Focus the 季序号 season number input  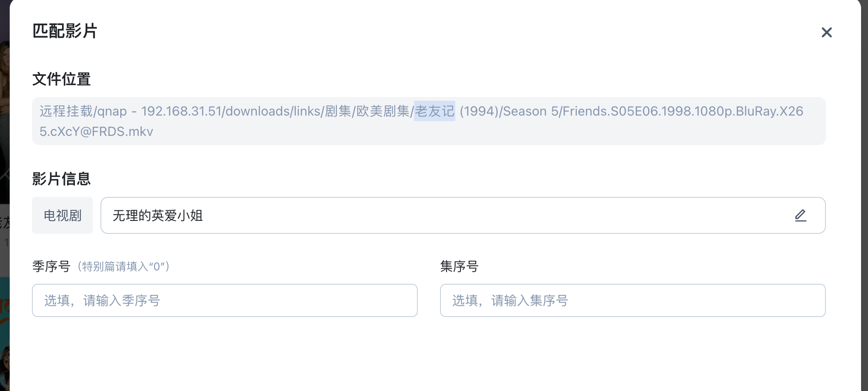[224, 300]
